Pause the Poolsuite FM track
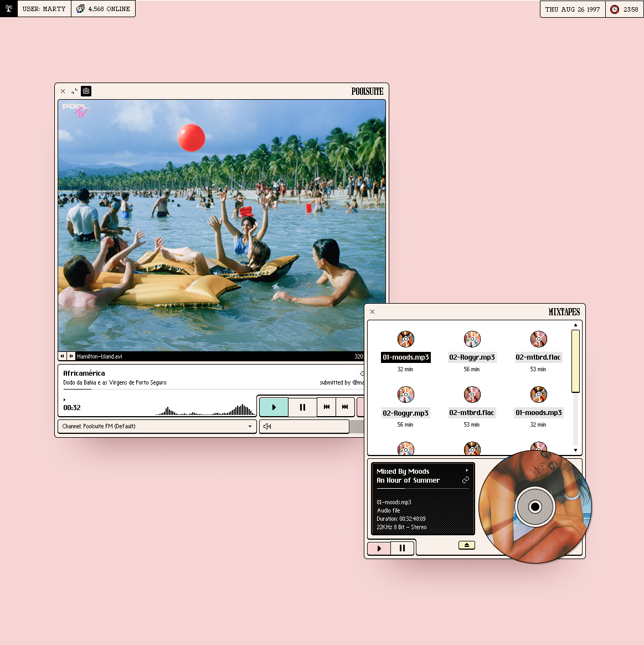 point(302,407)
